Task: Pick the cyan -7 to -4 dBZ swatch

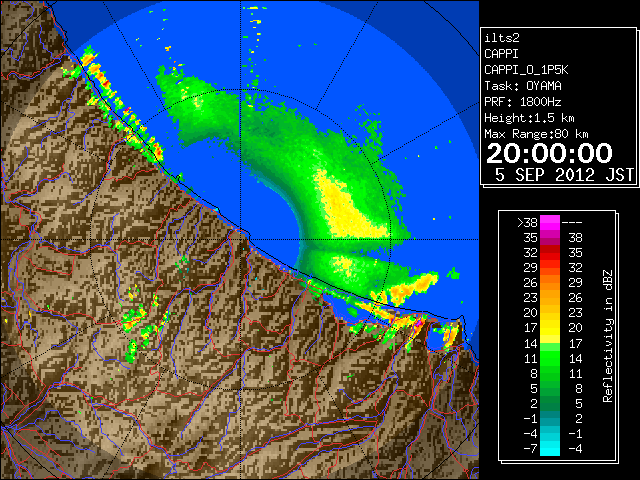Action: (550, 448)
